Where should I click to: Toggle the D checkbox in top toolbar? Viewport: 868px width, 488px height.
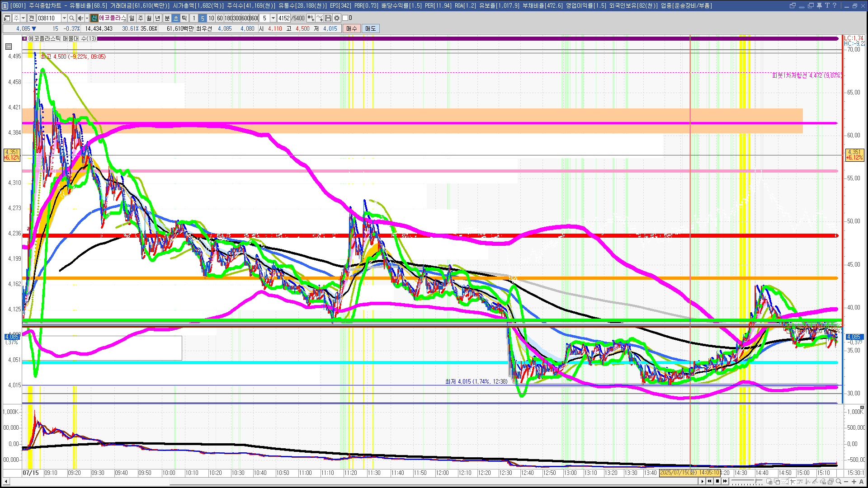(x=345, y=18)
